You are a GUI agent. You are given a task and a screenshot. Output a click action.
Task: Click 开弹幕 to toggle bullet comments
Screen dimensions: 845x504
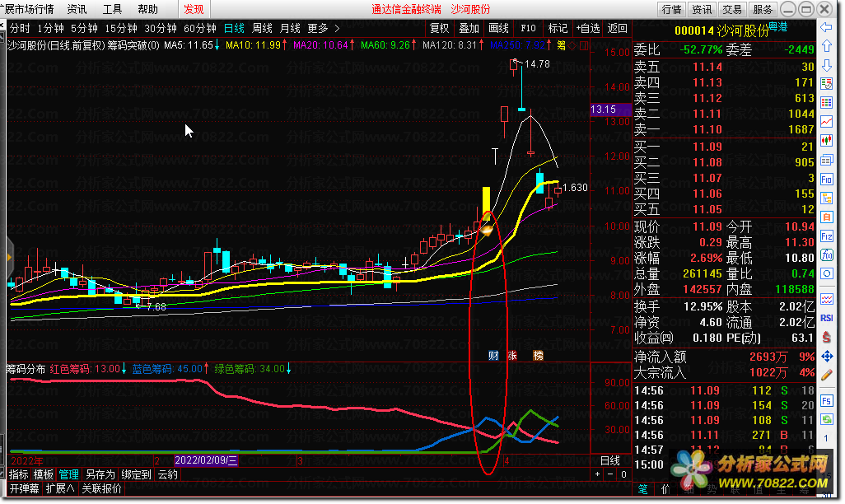[x=24, y=488]
